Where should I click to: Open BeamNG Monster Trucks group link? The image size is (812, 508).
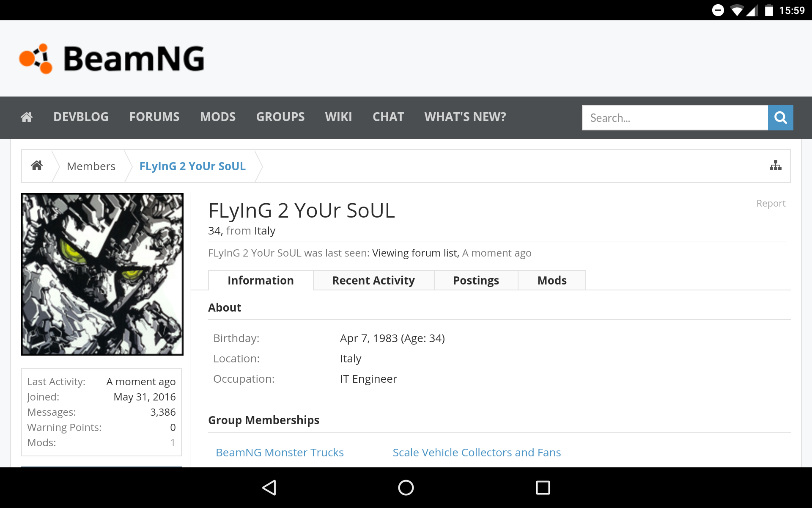[280, 453]
